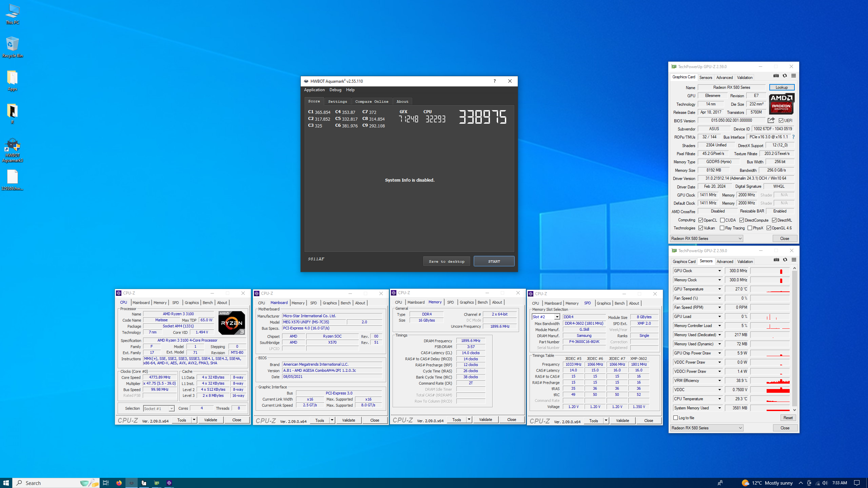Open the Apps folder on desktop
Screen dimensions: 868x488
pos(12,81)
